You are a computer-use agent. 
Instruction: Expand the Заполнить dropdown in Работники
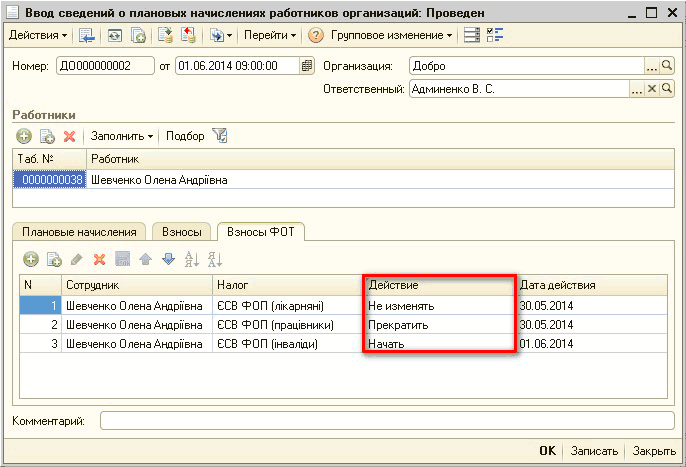[x=122, y=136]
